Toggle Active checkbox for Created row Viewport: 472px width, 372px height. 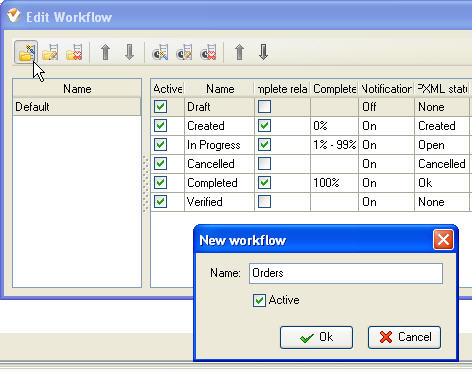point(160,126)
